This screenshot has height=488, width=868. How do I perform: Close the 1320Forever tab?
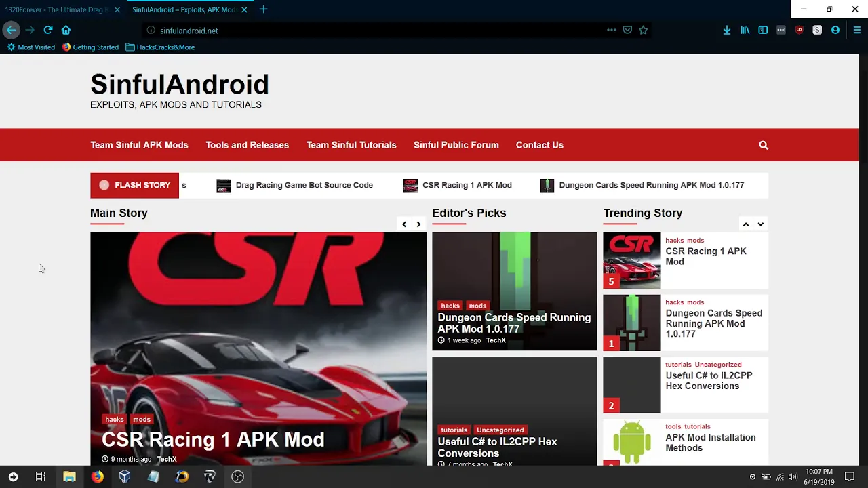click(117, 9)
